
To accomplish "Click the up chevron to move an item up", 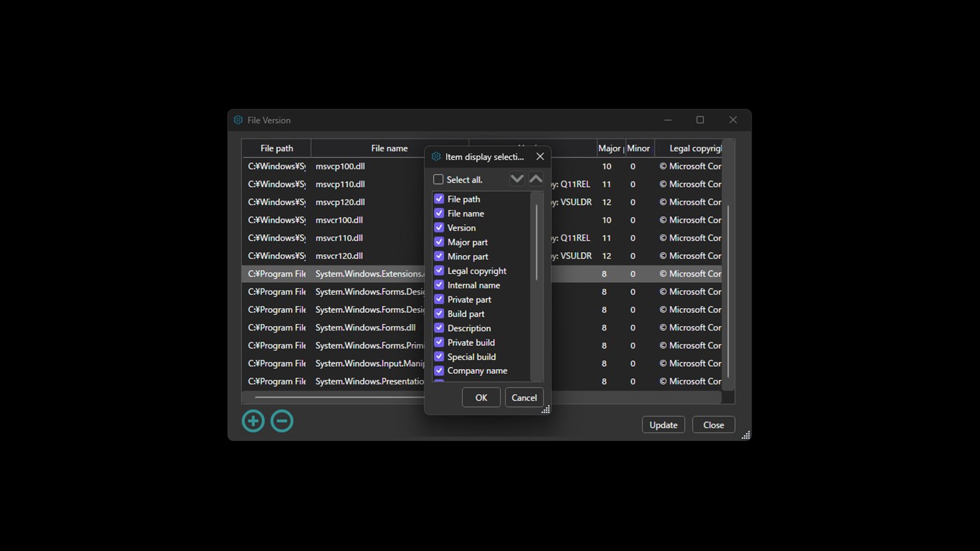I will tap(535, 179).
